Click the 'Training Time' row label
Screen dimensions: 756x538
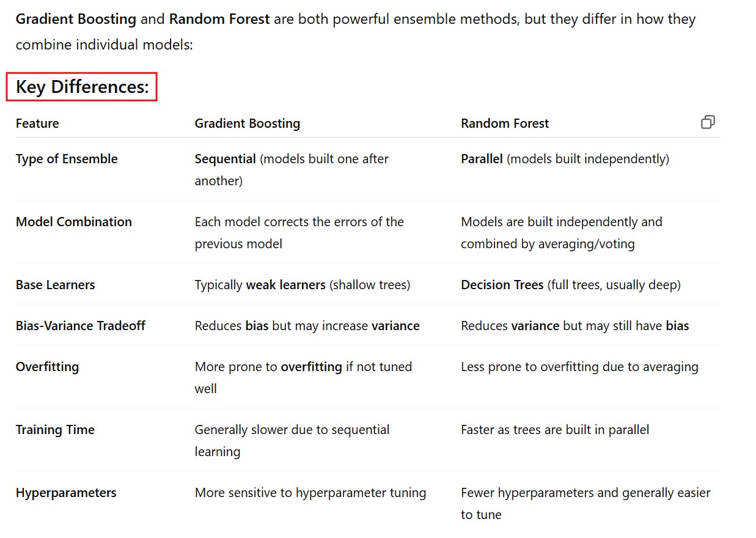[55, 430]
